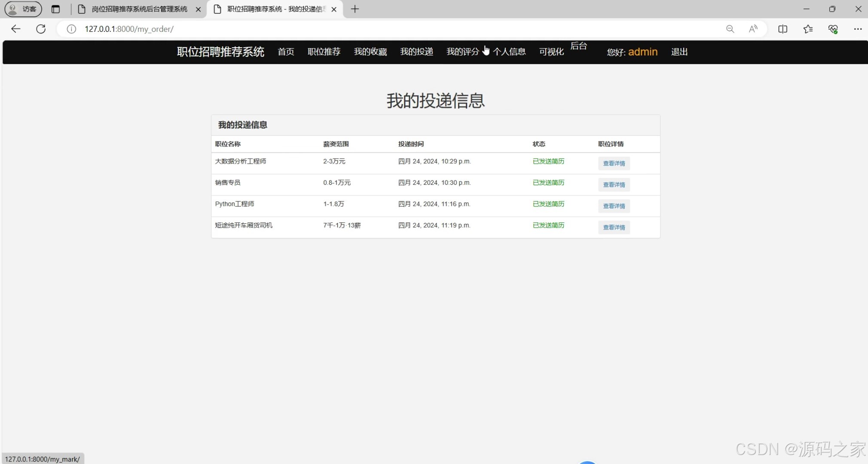Activate Read Aloud in the address bar
The image size is (868, 464).
[x=753, y=29]
